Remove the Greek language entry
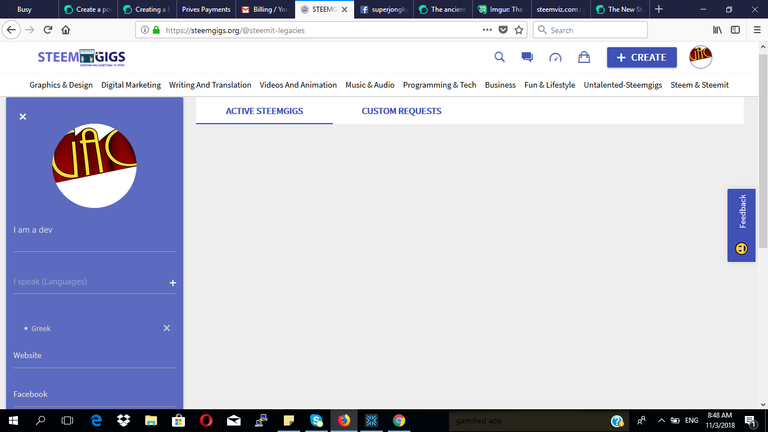The height and width of the screenshot is (432, 768). point(167,328)
